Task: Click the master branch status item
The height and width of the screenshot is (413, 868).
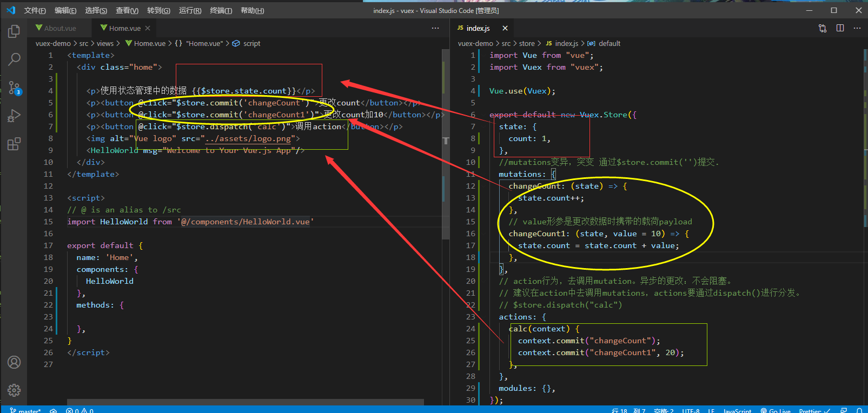Action: 25,411
